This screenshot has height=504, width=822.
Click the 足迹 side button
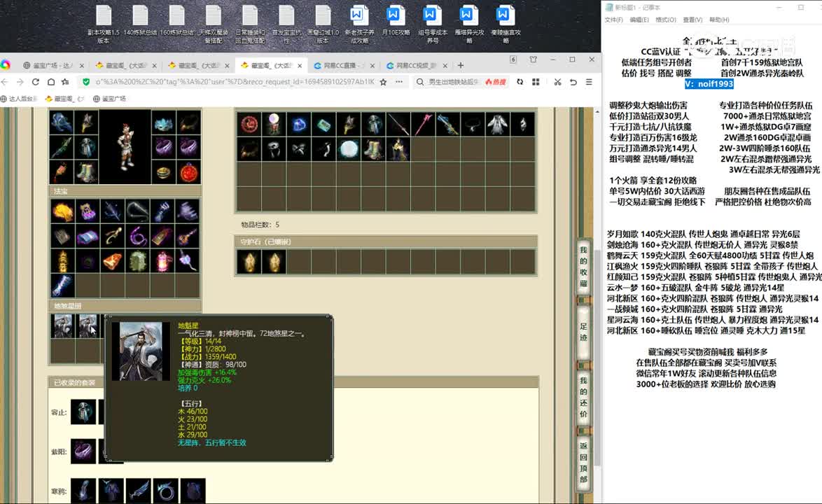pos(583,332)
